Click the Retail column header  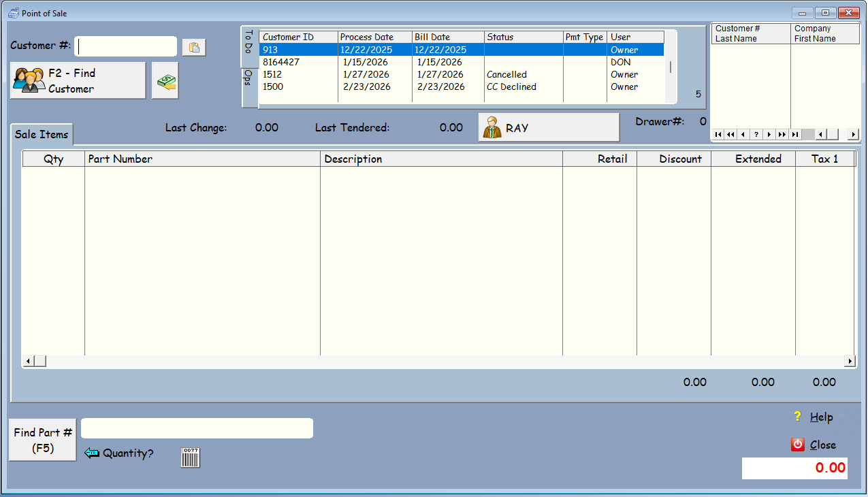(600, 159)
